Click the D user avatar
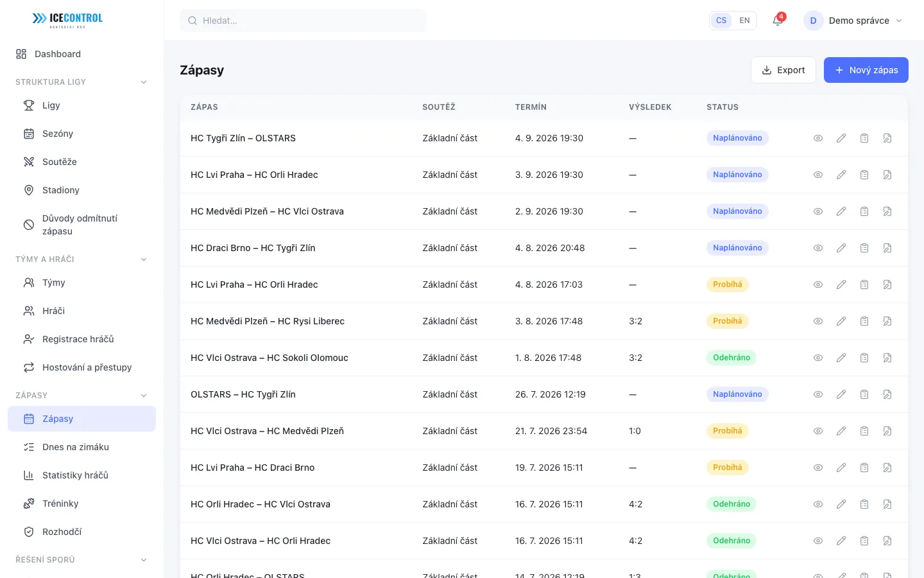924x578 pixels. pos(813,21)
